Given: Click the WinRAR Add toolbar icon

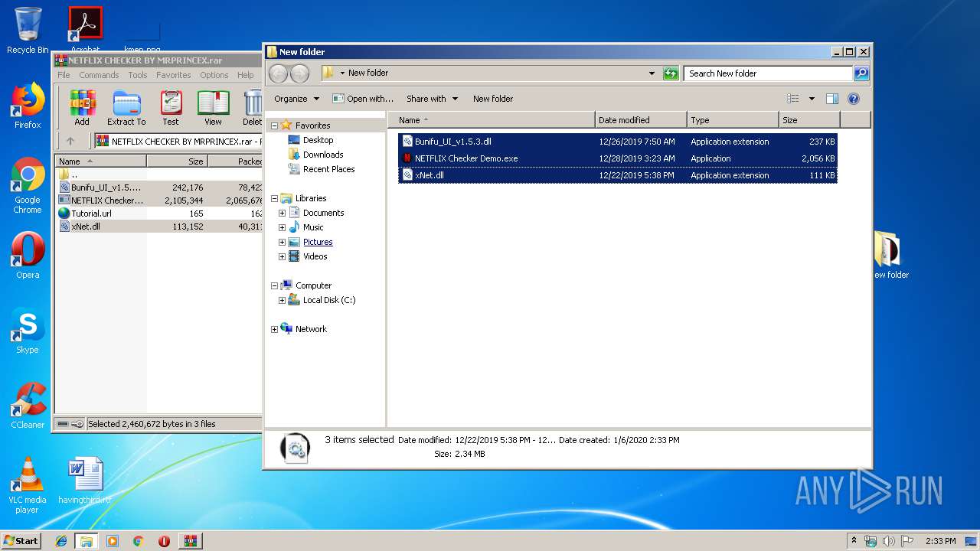Looking at the screenshot, I should pyautogui.click(x=82, y=107).
